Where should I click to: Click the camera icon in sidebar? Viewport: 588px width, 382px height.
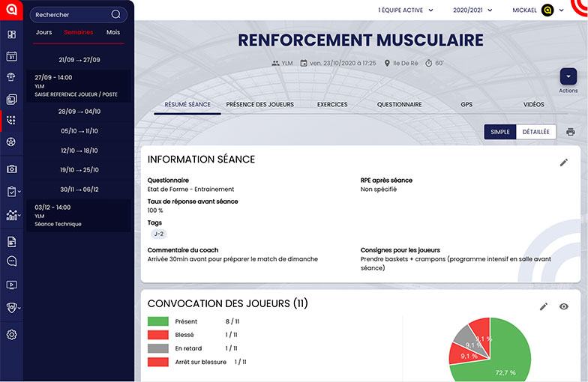tap(11, 169)
